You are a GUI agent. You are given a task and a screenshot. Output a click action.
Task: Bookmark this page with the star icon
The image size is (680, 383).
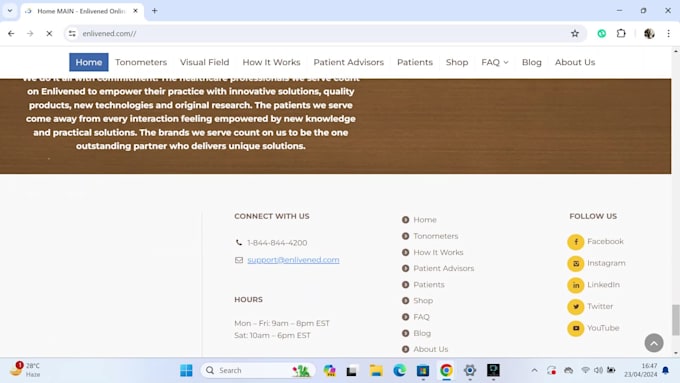[x=575, y=33]
